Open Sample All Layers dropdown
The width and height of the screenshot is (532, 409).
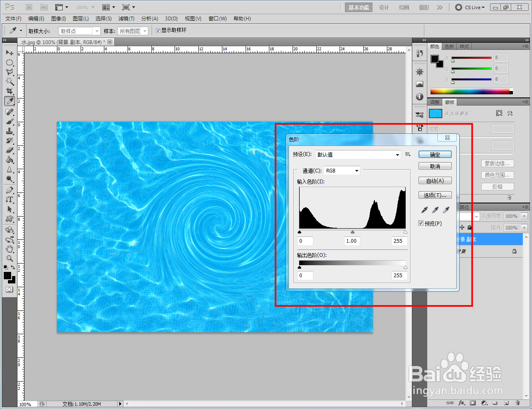[133, 31]
